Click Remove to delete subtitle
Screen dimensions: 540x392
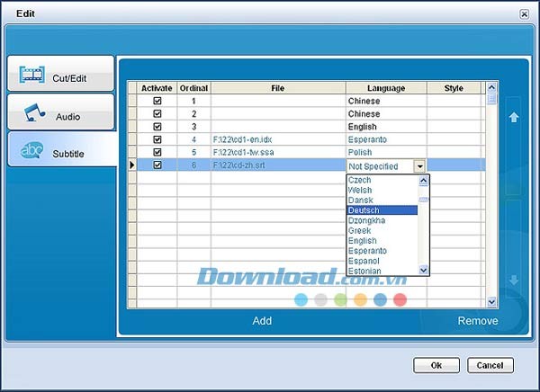[x=478, y=321]
